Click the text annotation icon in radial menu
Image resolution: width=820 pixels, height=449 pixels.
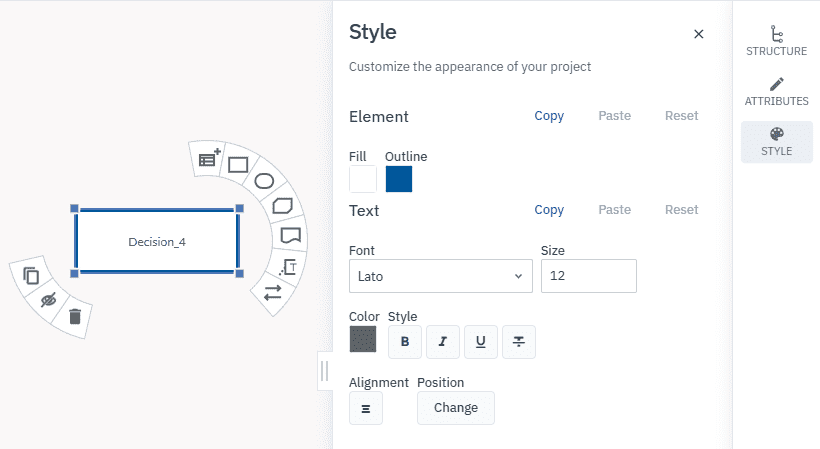[288, 266]
